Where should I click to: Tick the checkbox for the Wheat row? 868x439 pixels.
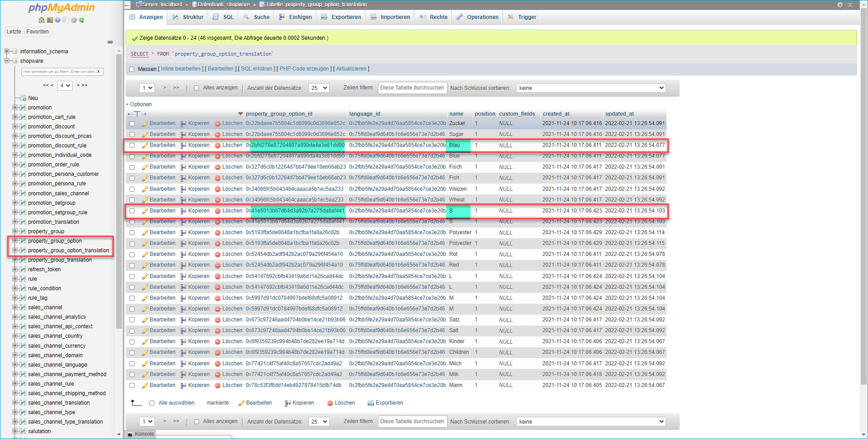(132, 200)
